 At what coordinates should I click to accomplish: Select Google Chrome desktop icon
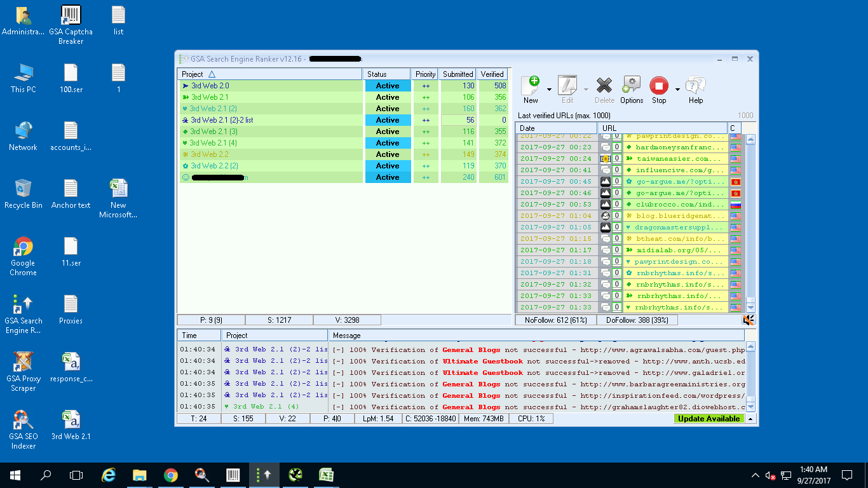(24, 256)
